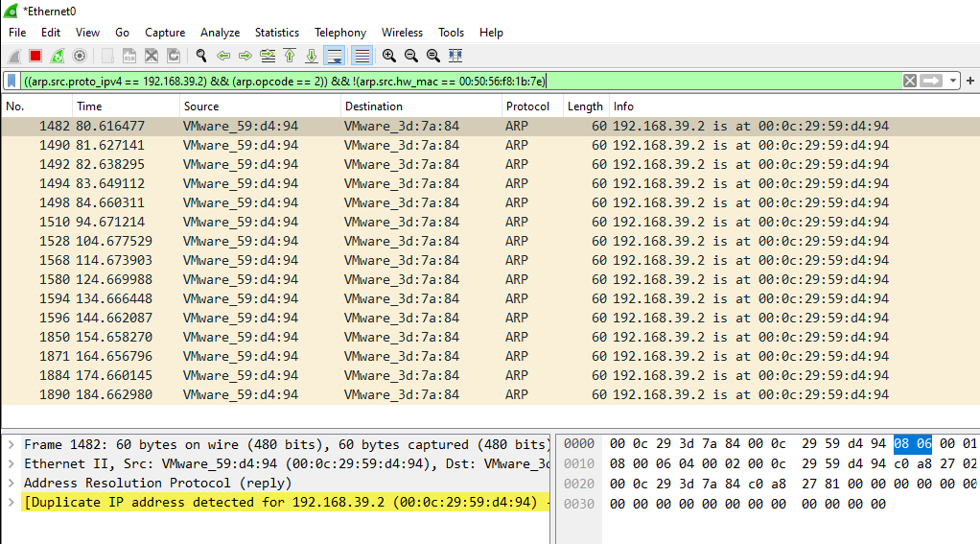Click the Find a packet magnifier
This screenshot has width=980, height=544.
tap(200, 57)
